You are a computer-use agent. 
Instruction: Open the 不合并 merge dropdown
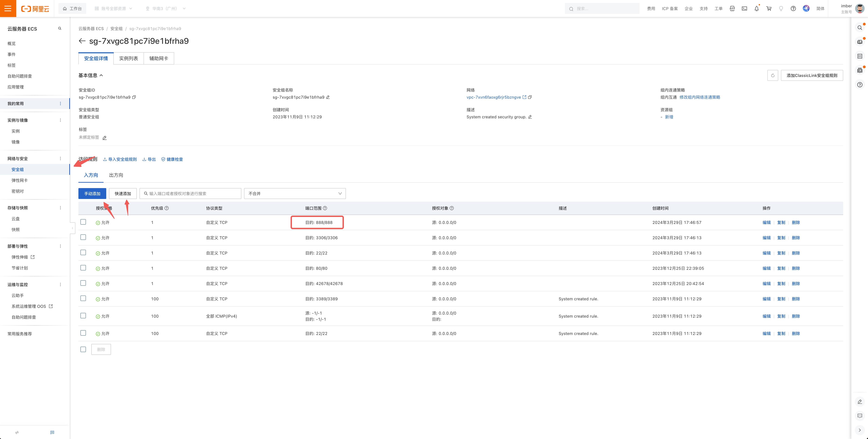pyautogui.click(x=295, y=193)
